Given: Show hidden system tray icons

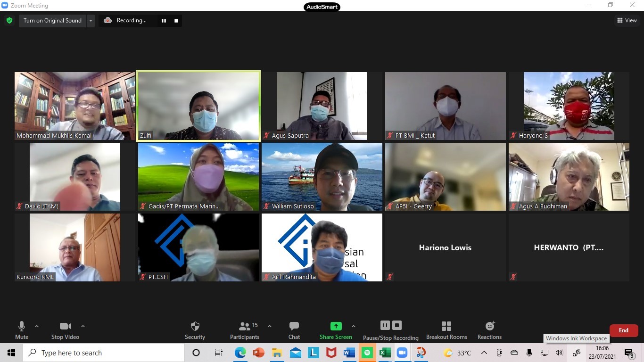Looking at the screenshot, I should tap(484, 353).
